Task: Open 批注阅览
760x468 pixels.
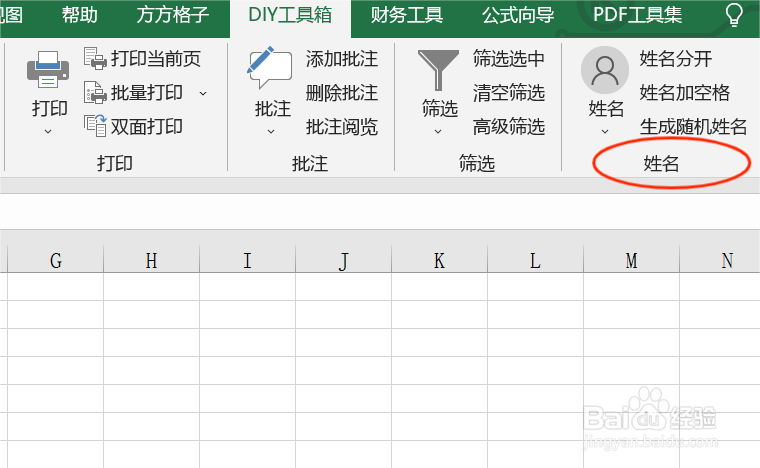Action: (x=342, y=126)
